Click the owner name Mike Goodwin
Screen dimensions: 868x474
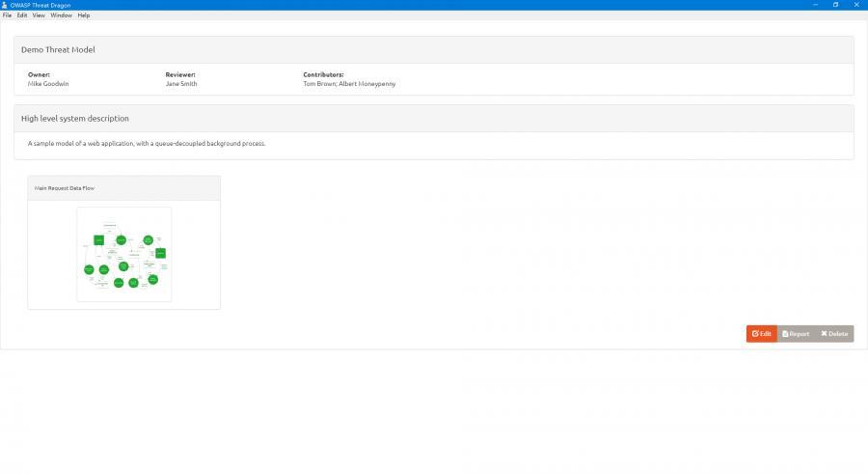48,84
